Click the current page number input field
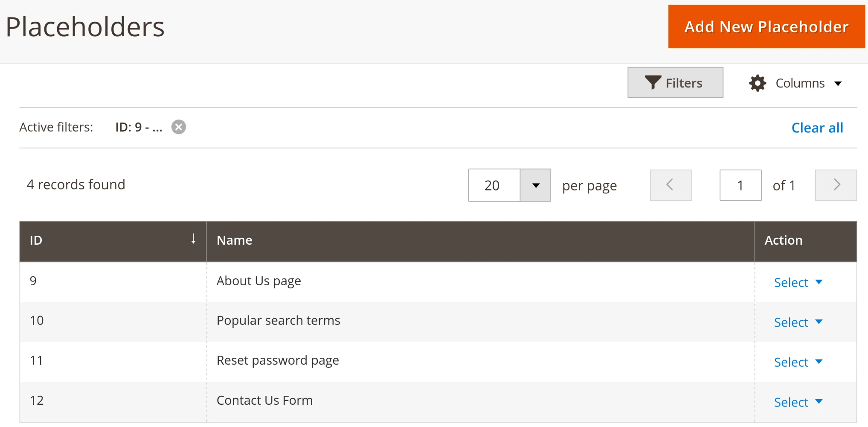 point(740,185)
